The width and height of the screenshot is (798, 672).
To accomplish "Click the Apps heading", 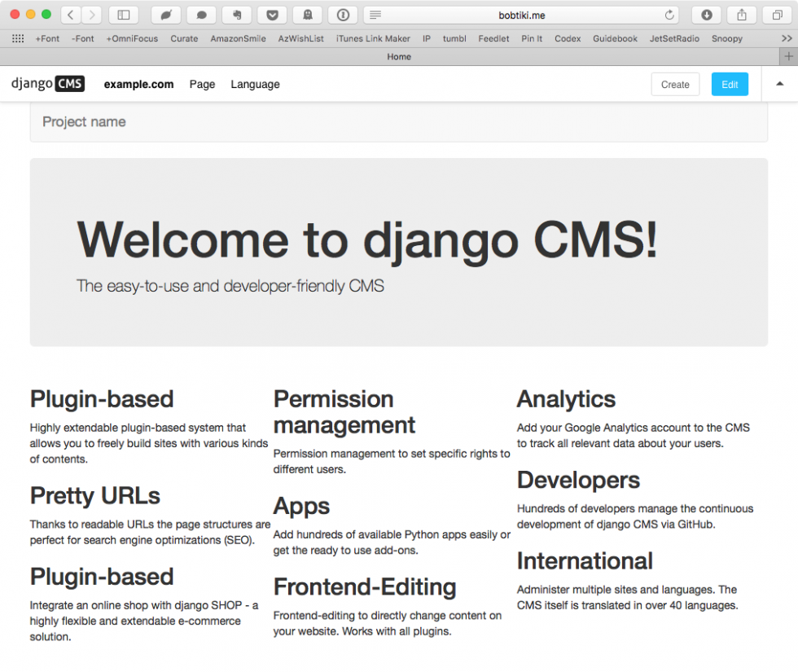I will (301, 507).
